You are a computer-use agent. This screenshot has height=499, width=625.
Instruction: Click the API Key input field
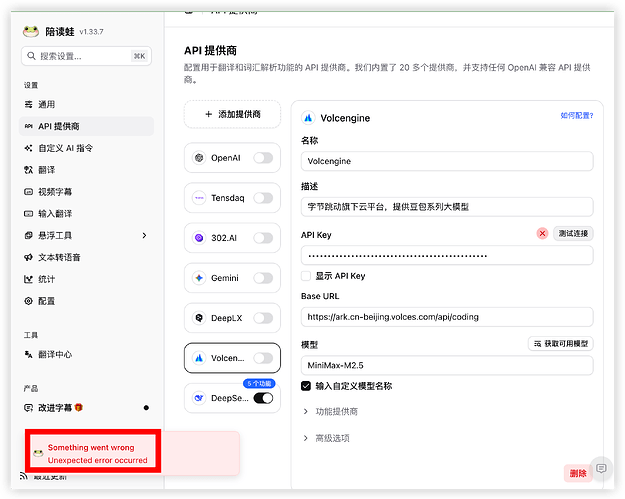447,256
